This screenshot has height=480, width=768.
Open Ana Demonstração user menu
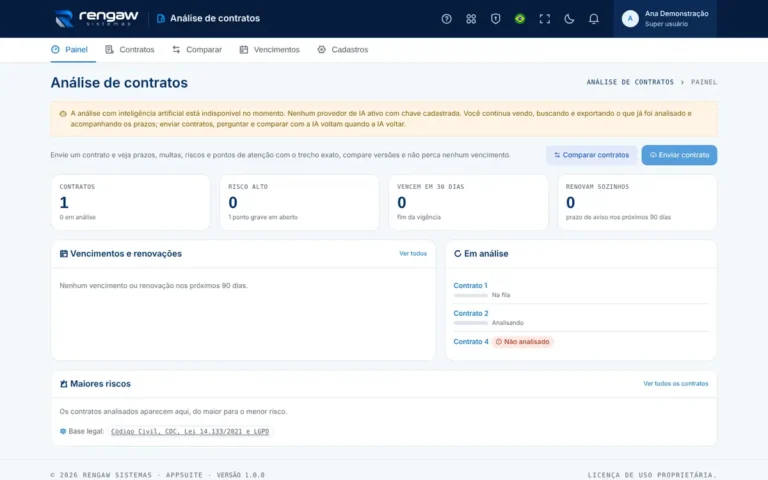click(x=665, y=19)
